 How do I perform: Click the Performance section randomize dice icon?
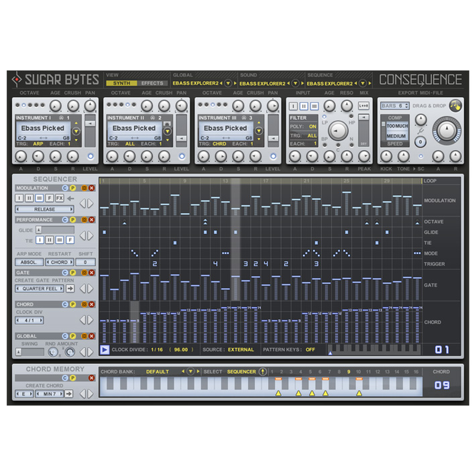point(84,220)
